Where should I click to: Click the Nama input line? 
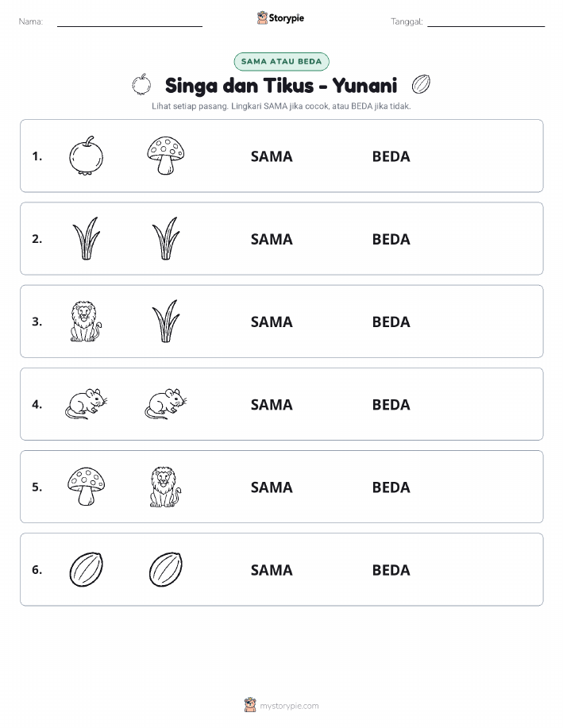[x=129, y=22]
